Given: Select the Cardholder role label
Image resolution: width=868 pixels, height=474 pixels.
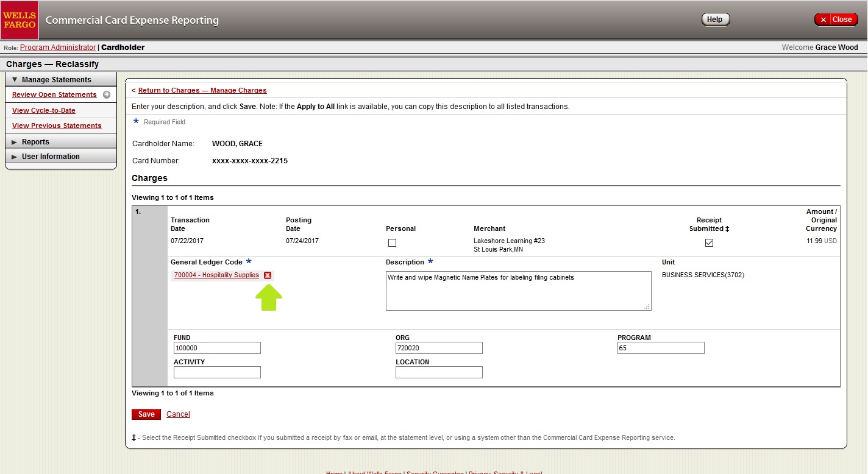Looking at the screenshot, I should [123, 48].
